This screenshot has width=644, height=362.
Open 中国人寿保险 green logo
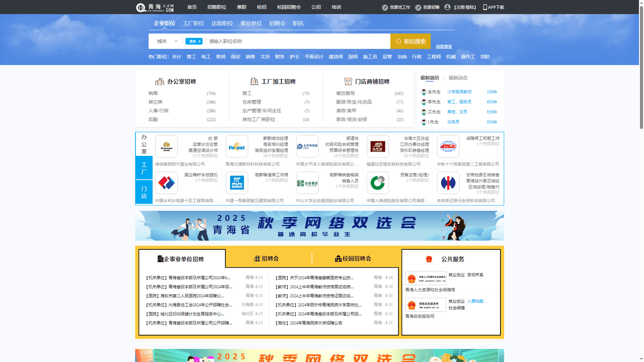click(x=378, y=183)
